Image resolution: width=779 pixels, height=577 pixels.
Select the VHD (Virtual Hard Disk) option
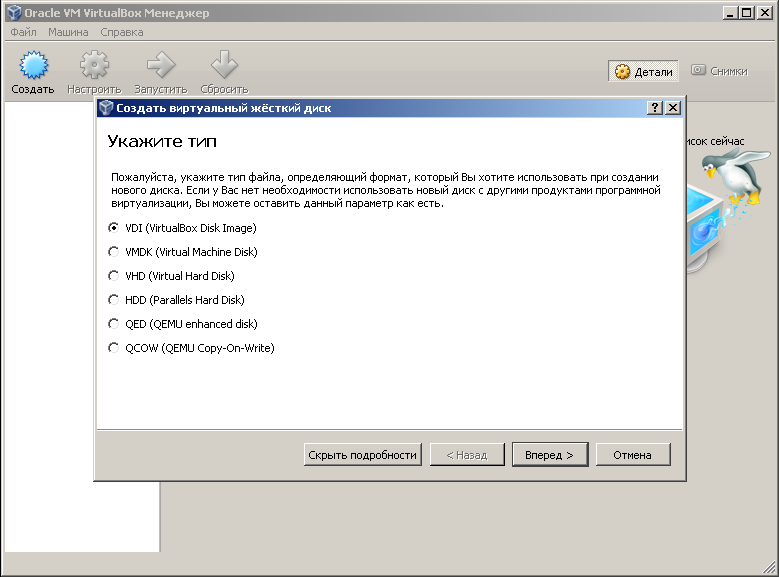tap(171, 276)
